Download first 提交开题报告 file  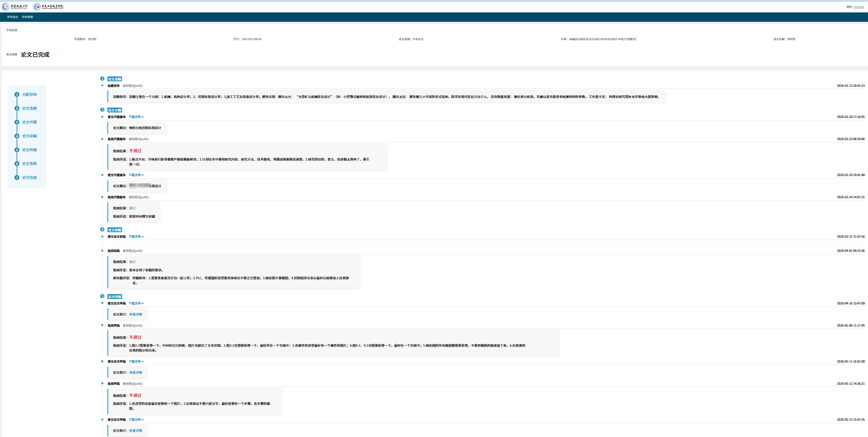(x=136, y=117)
